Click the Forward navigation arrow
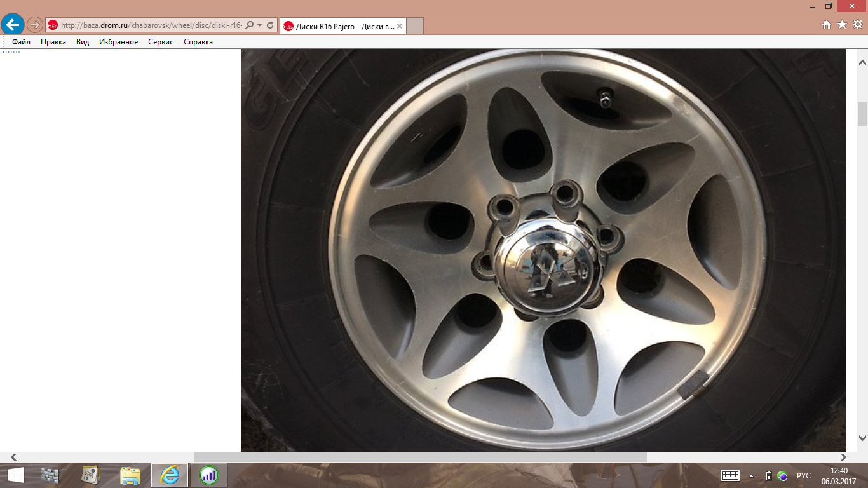Screen dimensions: 868x488 click(34, 25)
